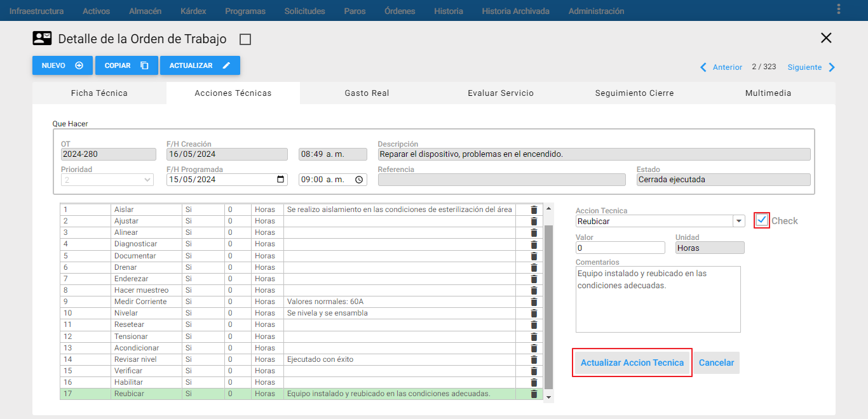Go to next order with right chevron
Viewport: 868px width, 419px height.
[x=832, y=67]
